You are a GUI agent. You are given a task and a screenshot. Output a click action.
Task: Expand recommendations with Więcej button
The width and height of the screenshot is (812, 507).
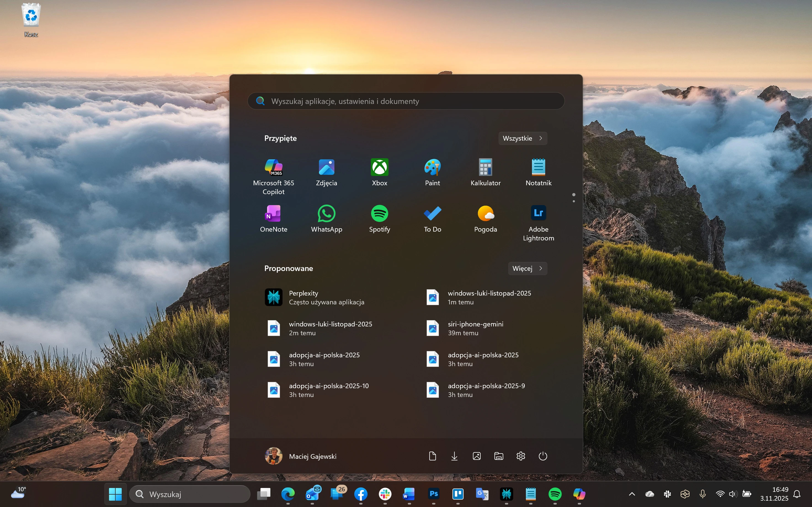(x=527, y=268)
